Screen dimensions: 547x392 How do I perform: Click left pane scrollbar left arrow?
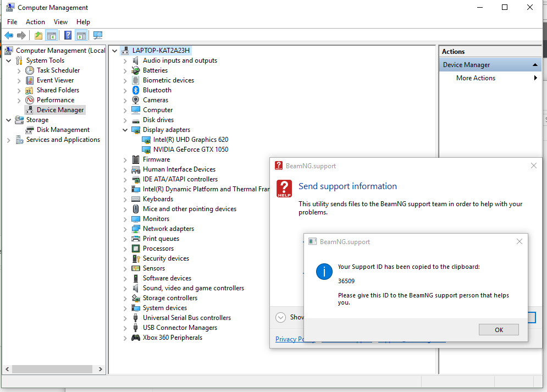click(x=7, y=369)
